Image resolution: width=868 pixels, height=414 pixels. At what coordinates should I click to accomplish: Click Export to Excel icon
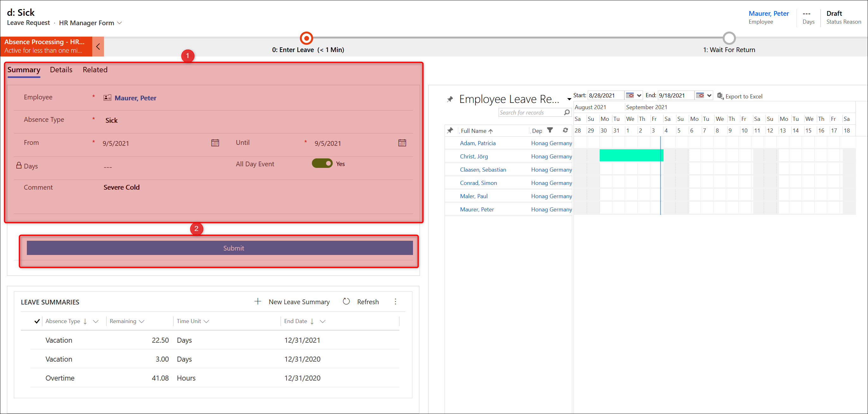coord(720,96)
